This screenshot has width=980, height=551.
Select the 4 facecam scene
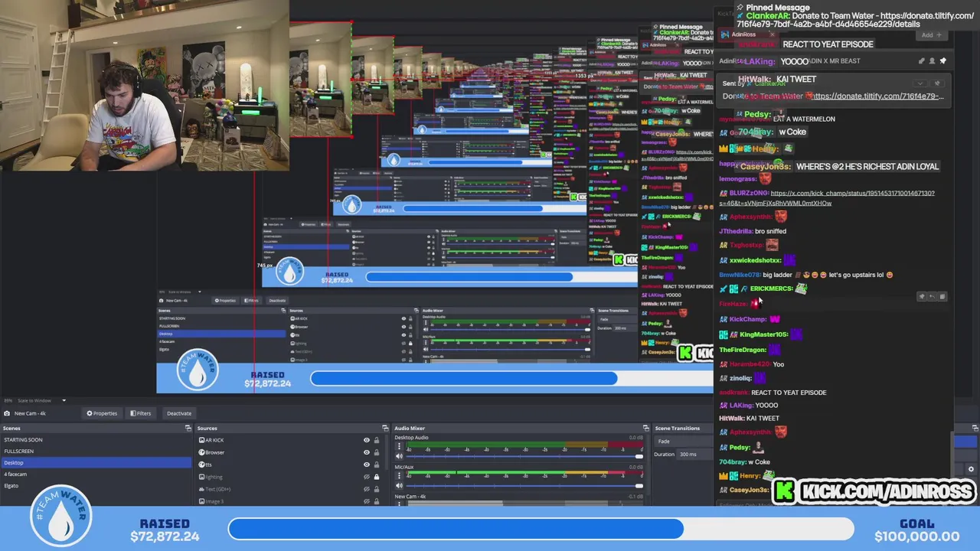(x=96, y=474)
